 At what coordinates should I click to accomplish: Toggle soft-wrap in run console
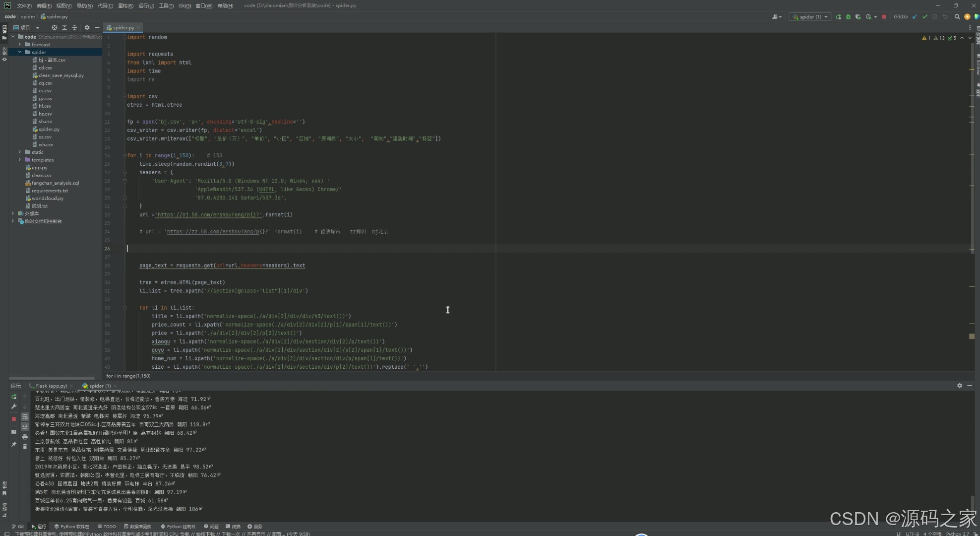[25, 417]
